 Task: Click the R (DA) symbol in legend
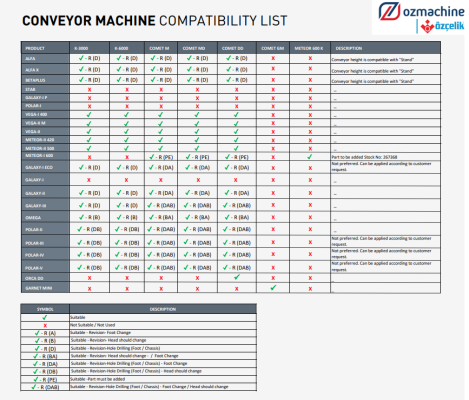[45, 364]
